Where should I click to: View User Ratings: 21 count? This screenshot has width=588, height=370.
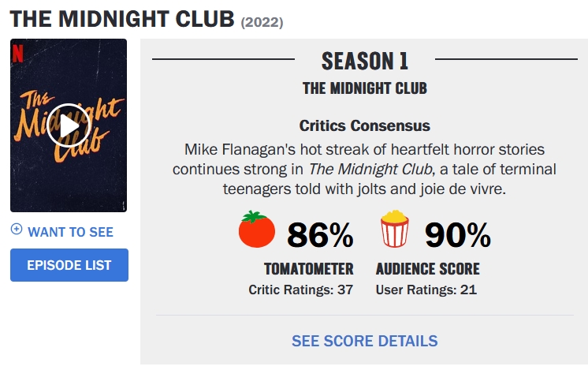point(426,290)
